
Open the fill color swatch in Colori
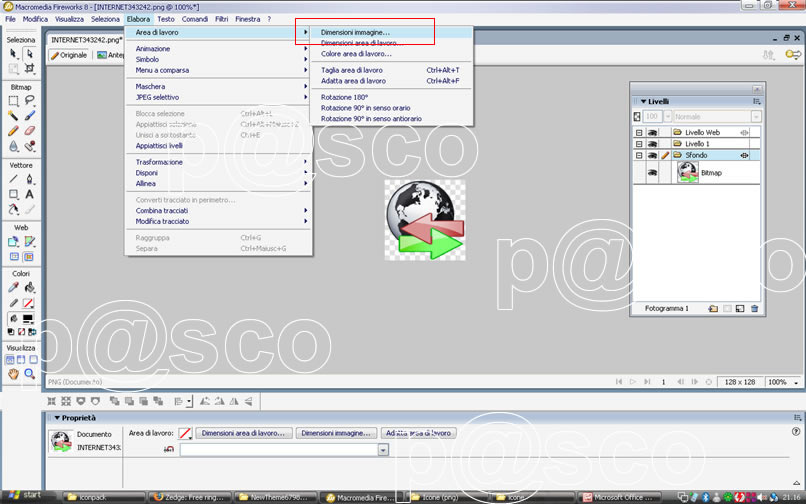pyautogui.click(x=29, y=319)
